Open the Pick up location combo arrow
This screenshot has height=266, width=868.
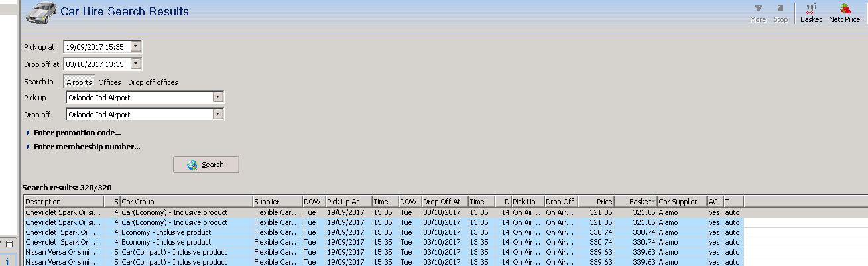(217, 97)
